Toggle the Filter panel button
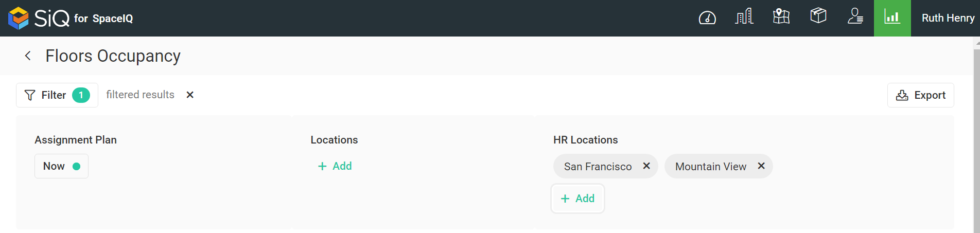The image size is (980, 233). coord(57,95)
